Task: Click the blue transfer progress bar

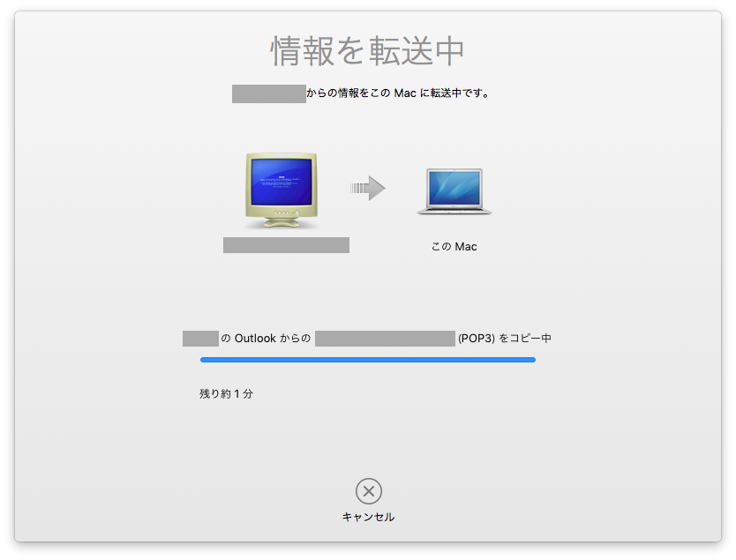Action: coord(367,360)
